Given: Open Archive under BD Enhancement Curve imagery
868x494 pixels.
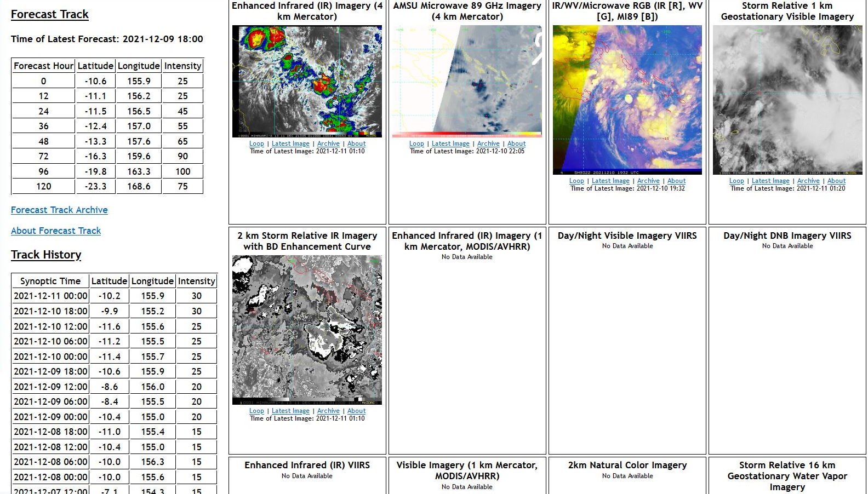Looking at the screenshot, I should tap(328, 411).
